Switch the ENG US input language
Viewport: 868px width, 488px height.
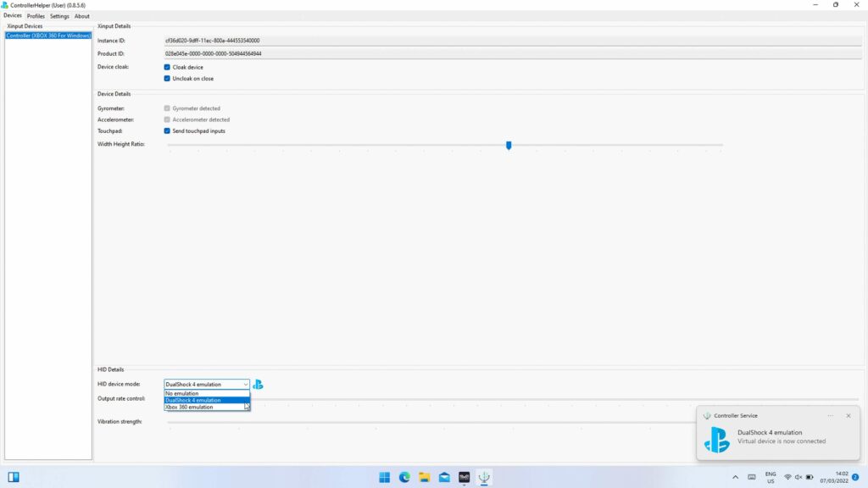(771, 478)
